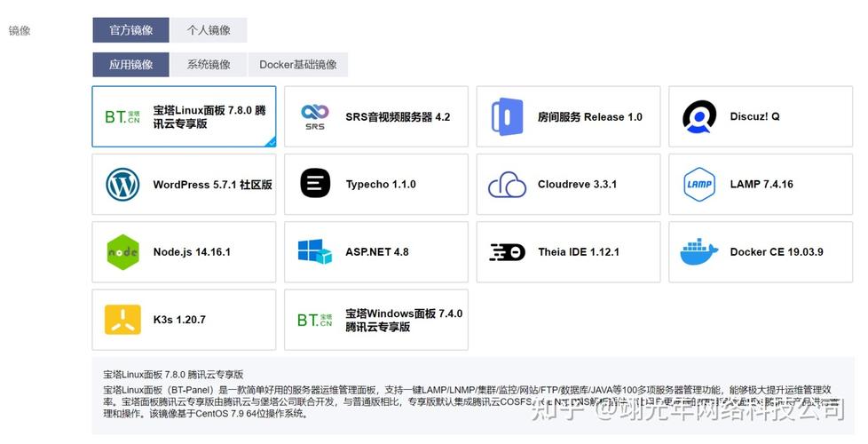
Task: Click the ASP.NET Windows logo icon
Action: (315, 252)
